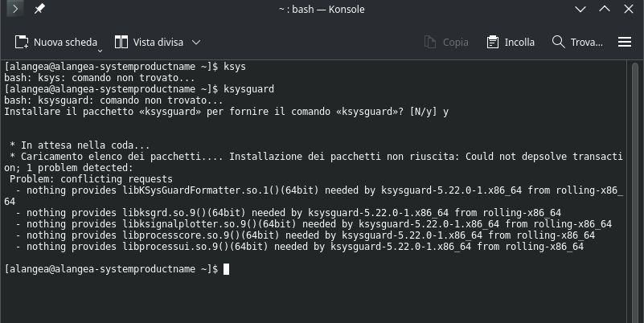Image resolution: width=644 pixels, height=323 pixels.
Task: Click the Incolla clipboard paste icon
Action: pyautogui.click(x=493, y=42)
